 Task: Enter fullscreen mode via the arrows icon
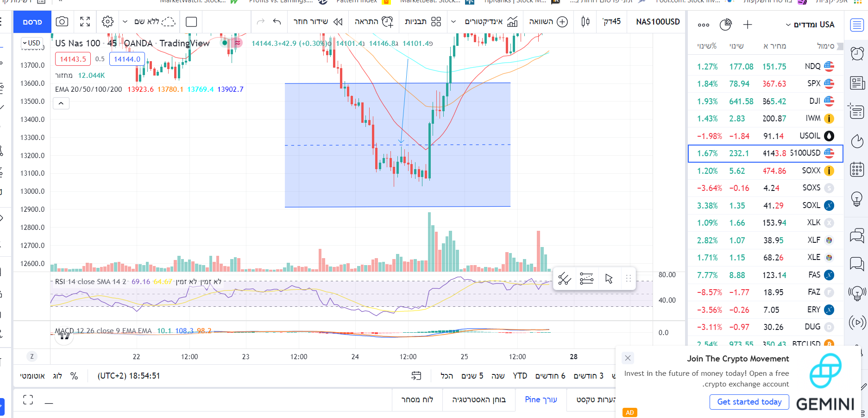click(85, 22)
